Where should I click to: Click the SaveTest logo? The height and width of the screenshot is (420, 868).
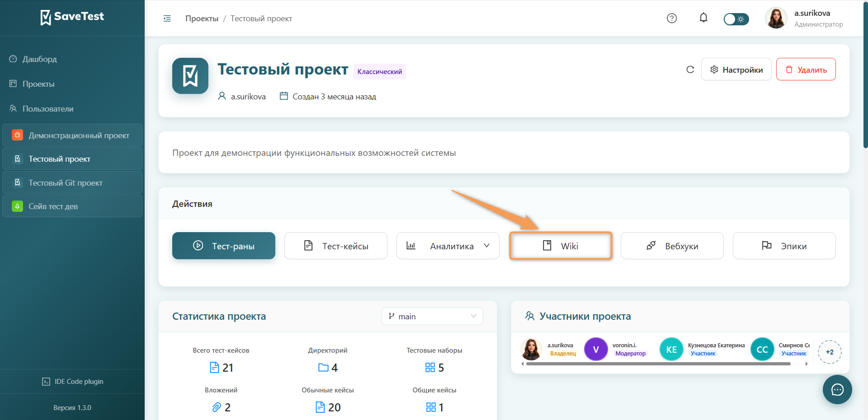pos(72,17)
